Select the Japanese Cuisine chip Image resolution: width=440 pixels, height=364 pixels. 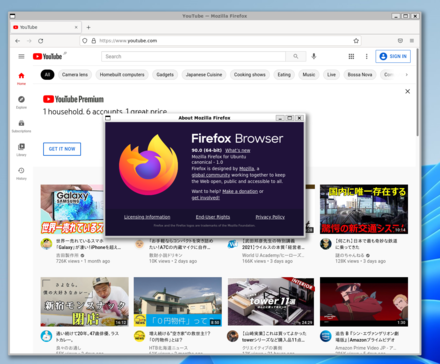(x=204, y=75)
